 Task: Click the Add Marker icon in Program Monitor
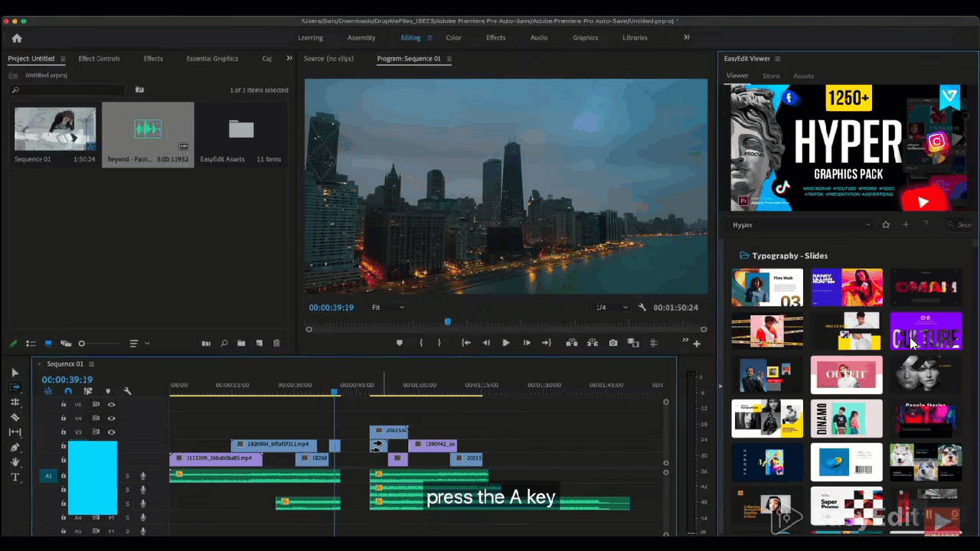point(399,343)
